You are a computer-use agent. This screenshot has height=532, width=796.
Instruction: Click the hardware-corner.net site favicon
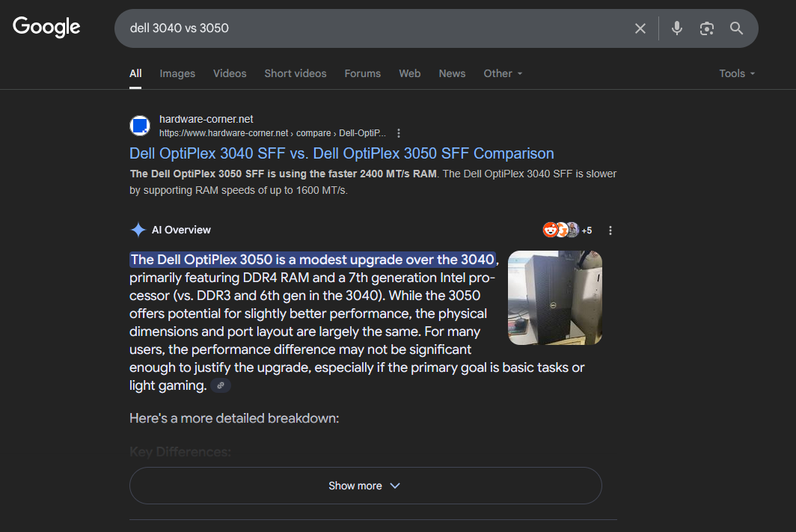pos(140,126)
